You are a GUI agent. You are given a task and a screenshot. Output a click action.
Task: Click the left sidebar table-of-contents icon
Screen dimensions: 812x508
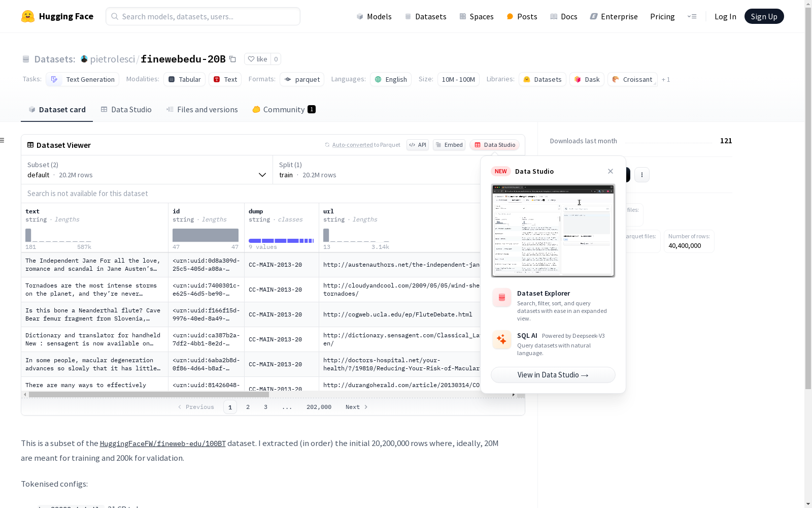3,140
